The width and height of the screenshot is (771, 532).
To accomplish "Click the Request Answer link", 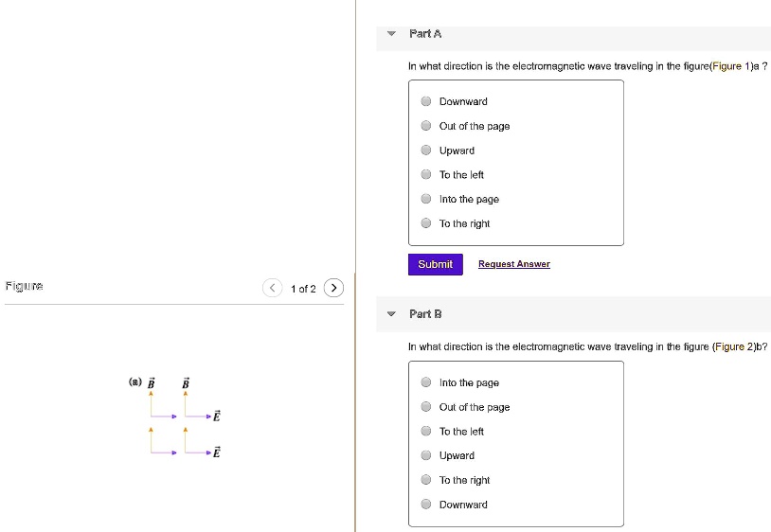I will click(x=513, y=264).
